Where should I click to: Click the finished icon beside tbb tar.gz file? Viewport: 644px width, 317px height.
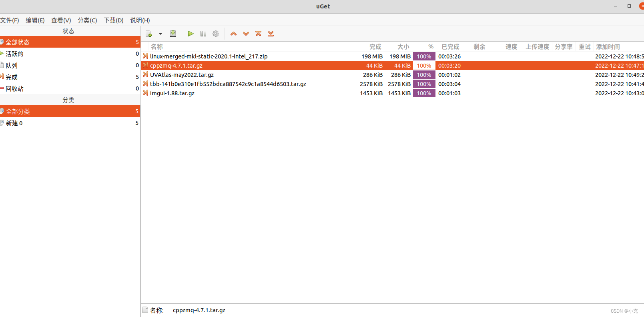pyautogui.click(x=146, y=84)
